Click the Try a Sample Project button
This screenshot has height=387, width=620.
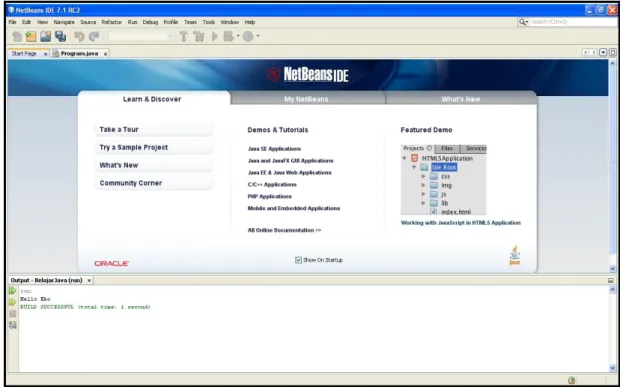[154, 147]
